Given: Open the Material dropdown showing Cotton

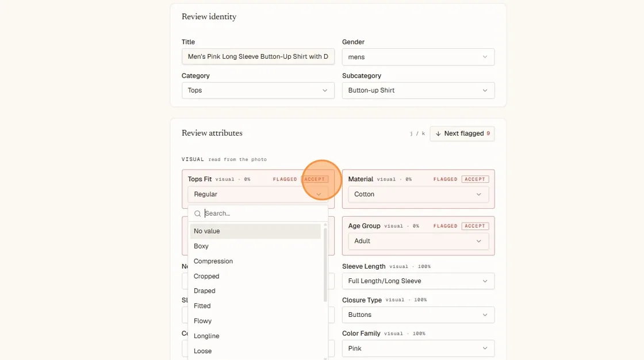Looking at the screenshot, I should [x=418, y=194].
